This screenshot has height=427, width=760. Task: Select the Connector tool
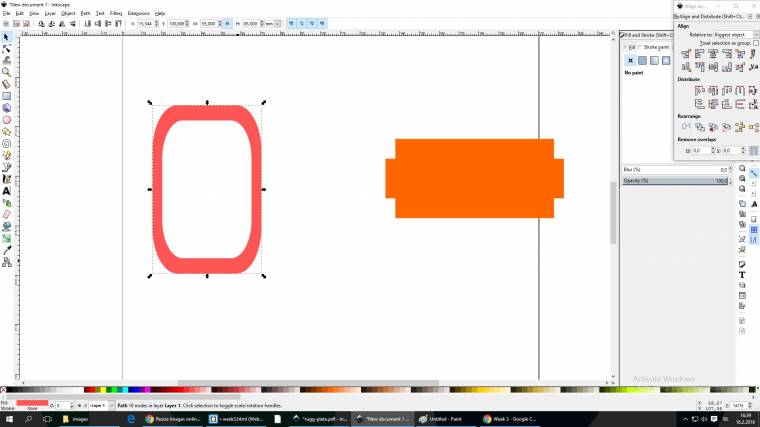pyautogui.click(x=6, y=262)
